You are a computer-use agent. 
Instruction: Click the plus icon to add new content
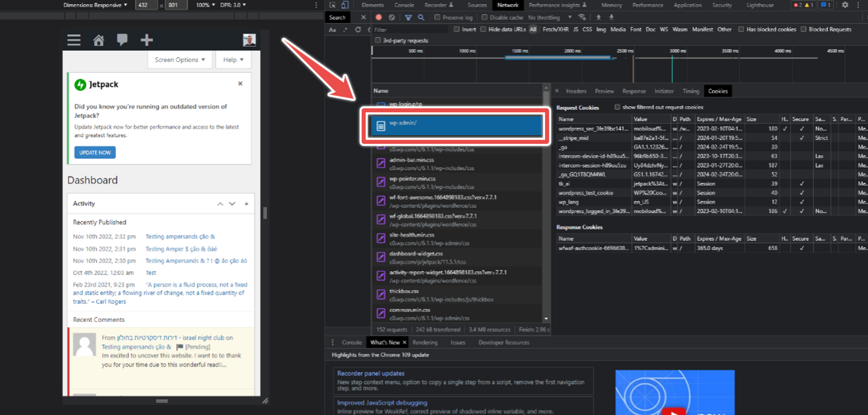point(147,40)
